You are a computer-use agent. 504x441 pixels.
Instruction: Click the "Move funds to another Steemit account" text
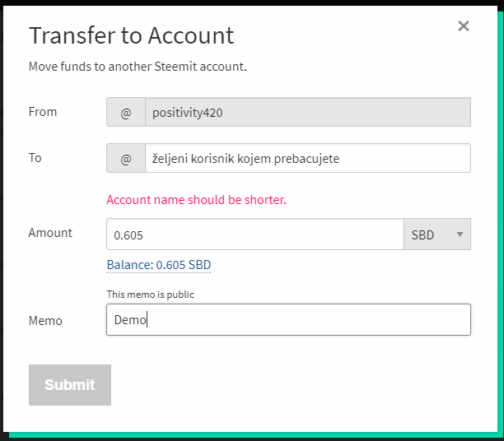[138, 67]
